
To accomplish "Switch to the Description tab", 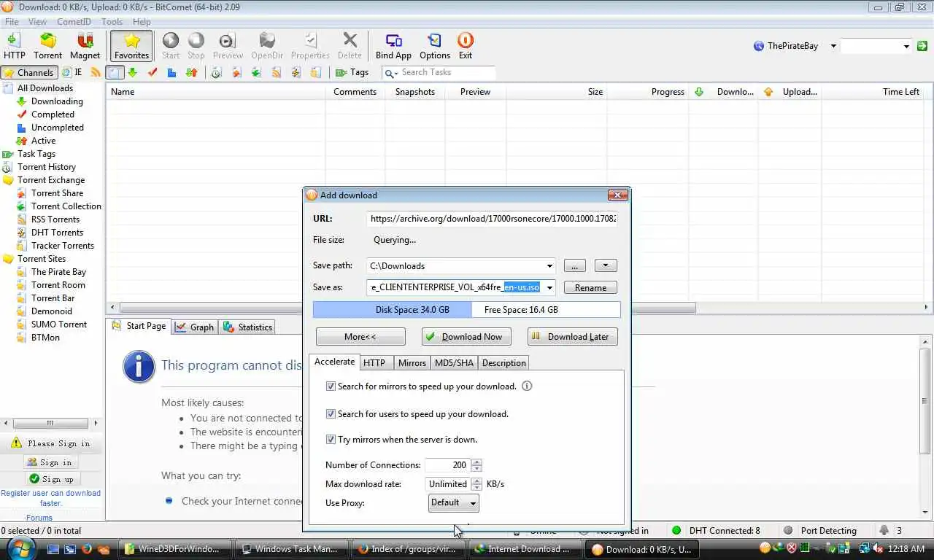I will 503,363.
